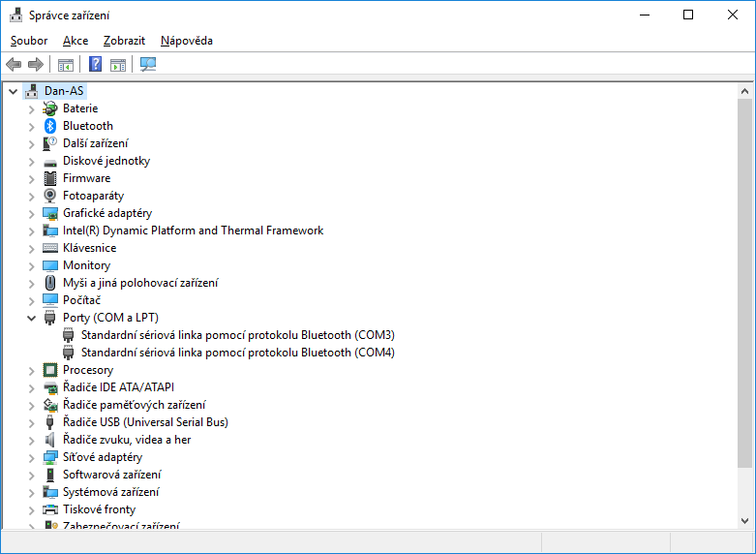Viewport: 756px width, 554px height.
Task: Open the Zobrazit menu
Action: tap(124, 41)
